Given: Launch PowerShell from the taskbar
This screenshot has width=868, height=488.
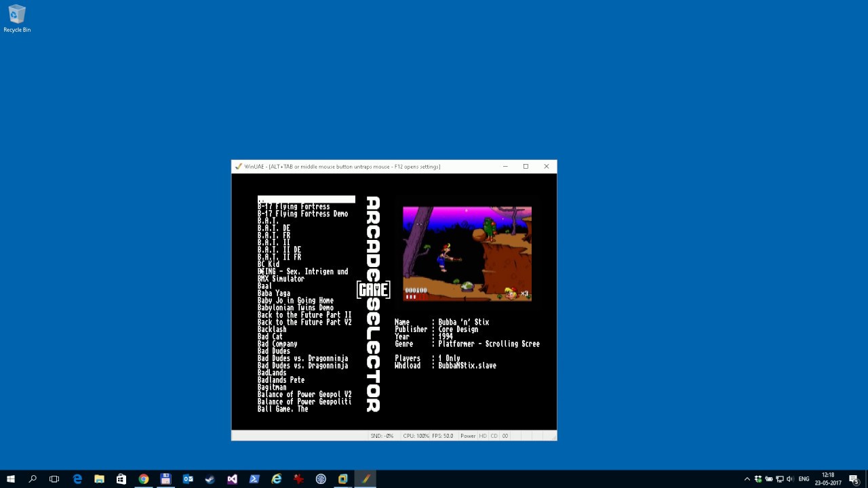Looking at the screenshot, I should point(254,479).
